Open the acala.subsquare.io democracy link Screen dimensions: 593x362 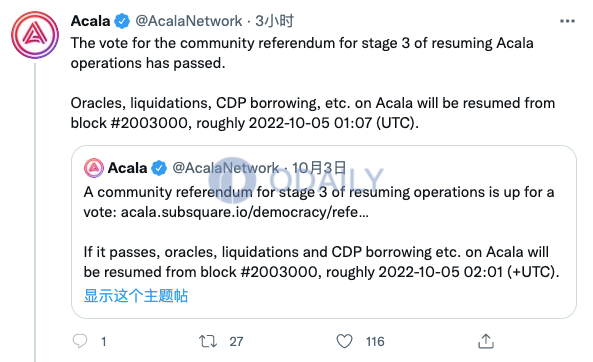click(x=244, y=212)
